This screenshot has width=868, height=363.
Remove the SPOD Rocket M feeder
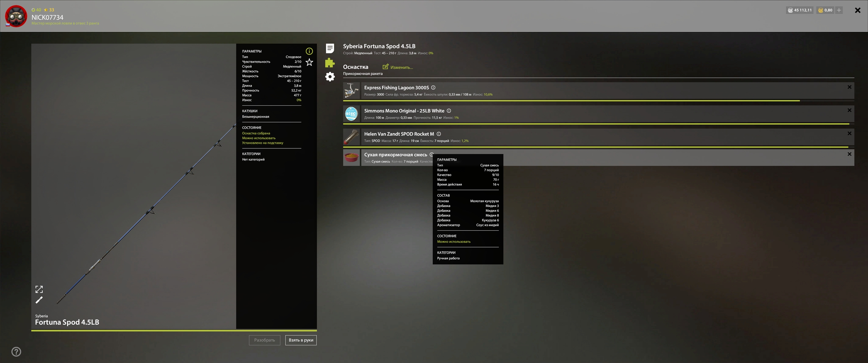[849, 133]
